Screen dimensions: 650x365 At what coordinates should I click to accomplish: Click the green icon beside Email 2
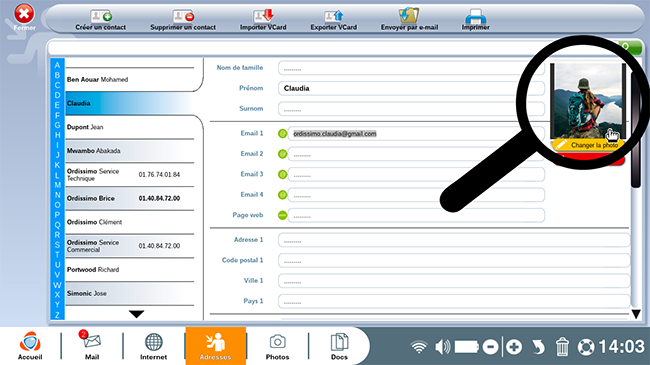click(x=282, y=154)
